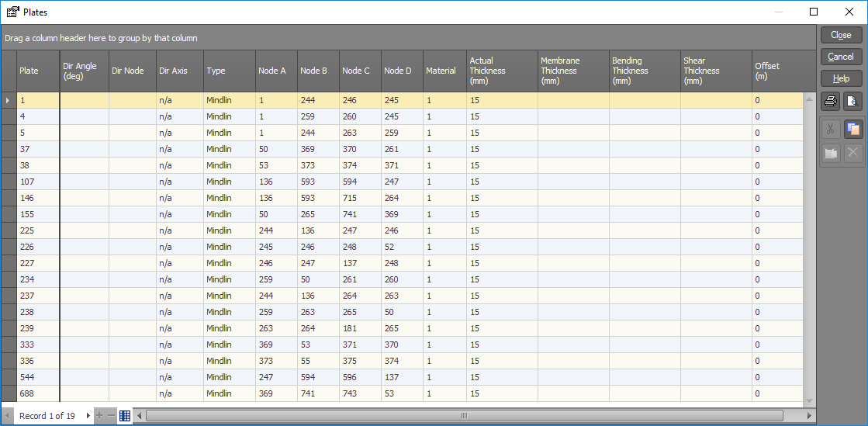Click Node C cell 181 in plate 239 row

pyautogui.click(x=360, y=328)
